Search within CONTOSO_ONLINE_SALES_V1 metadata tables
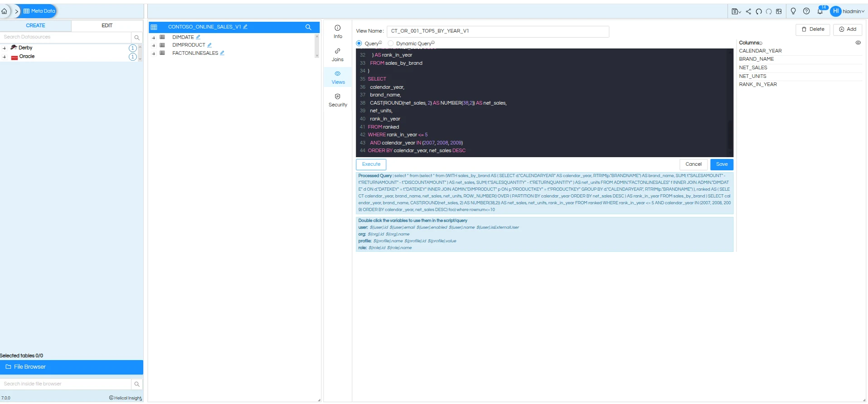868x404 pixels. click(308, 27)
